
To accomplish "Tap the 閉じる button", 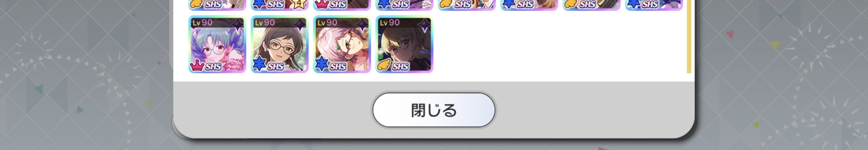I will click(x=434, y=110).
